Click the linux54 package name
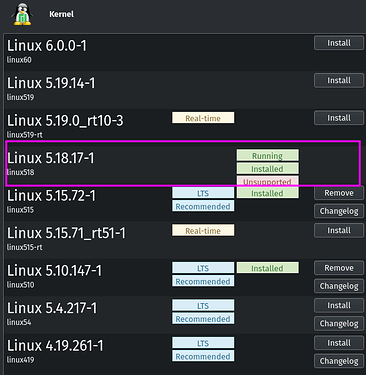Screen dimensions: 366x375 click(19, 322)
